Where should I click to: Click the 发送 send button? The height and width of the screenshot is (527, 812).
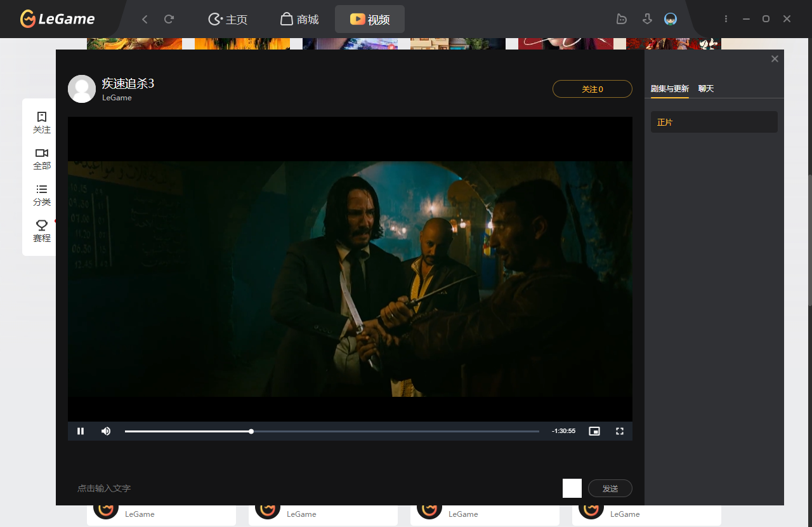[x=610, y=488]
